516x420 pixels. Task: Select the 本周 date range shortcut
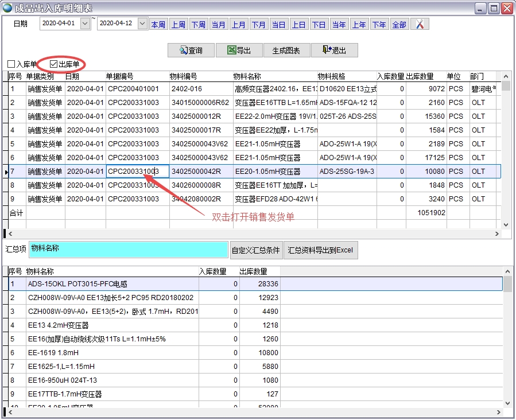coord(158,25)
